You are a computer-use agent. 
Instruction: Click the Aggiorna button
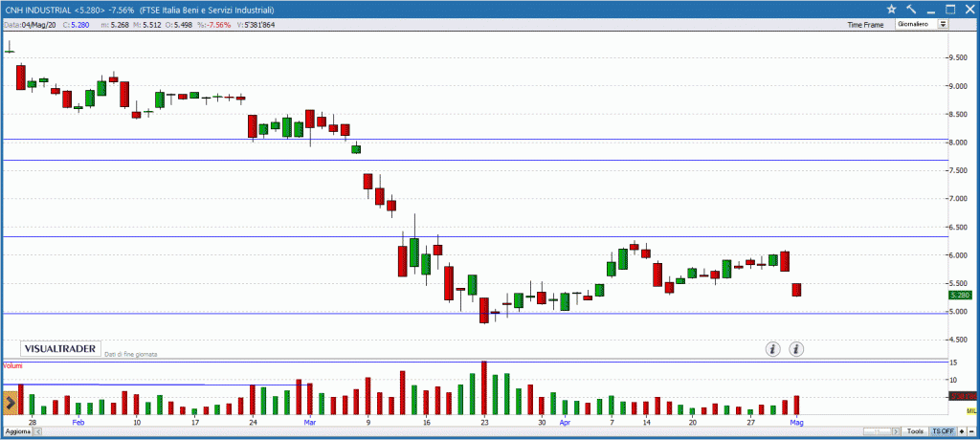(16, 432)
